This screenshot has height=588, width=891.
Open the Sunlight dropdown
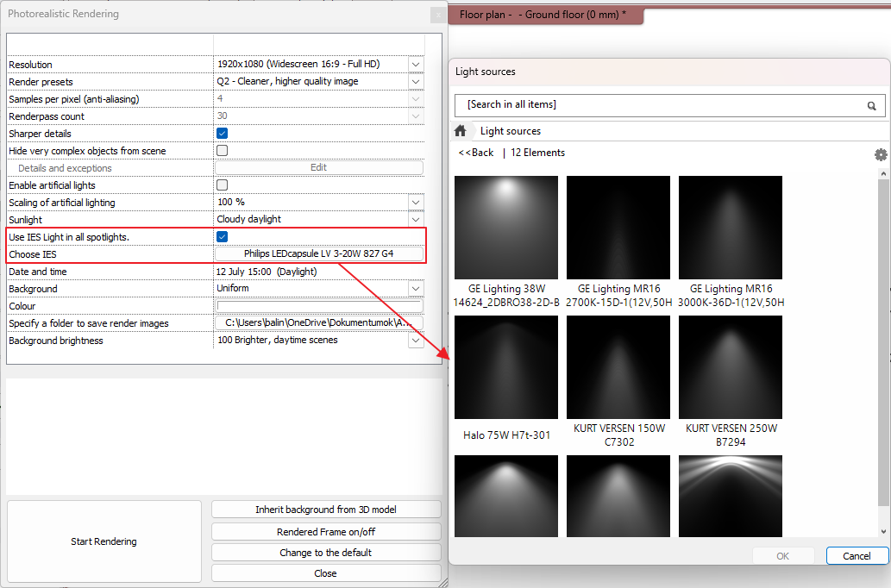point(415,219)
